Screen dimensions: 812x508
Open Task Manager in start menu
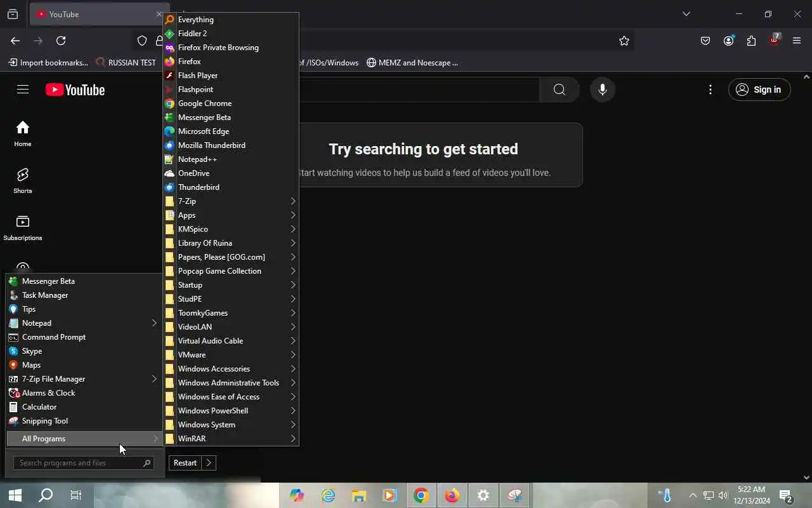pyautogui.click(x=84, y=295)
